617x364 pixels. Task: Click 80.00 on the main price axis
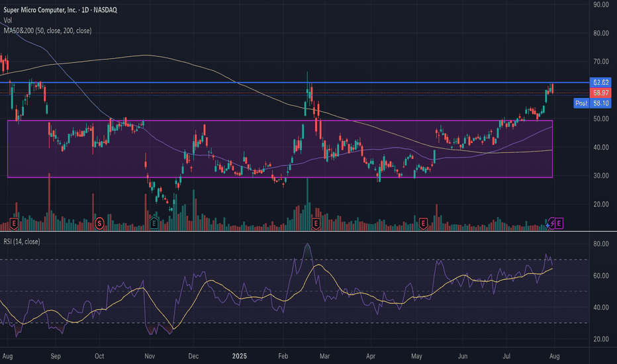pyautogui.click(x=601, y=33)
